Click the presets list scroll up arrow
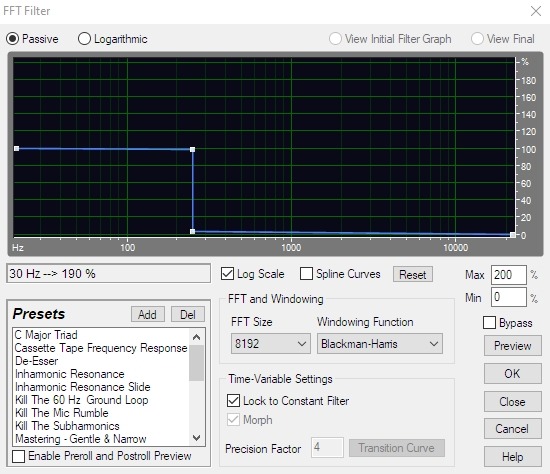Screen dimensions: 550x474 pos(197,337)
